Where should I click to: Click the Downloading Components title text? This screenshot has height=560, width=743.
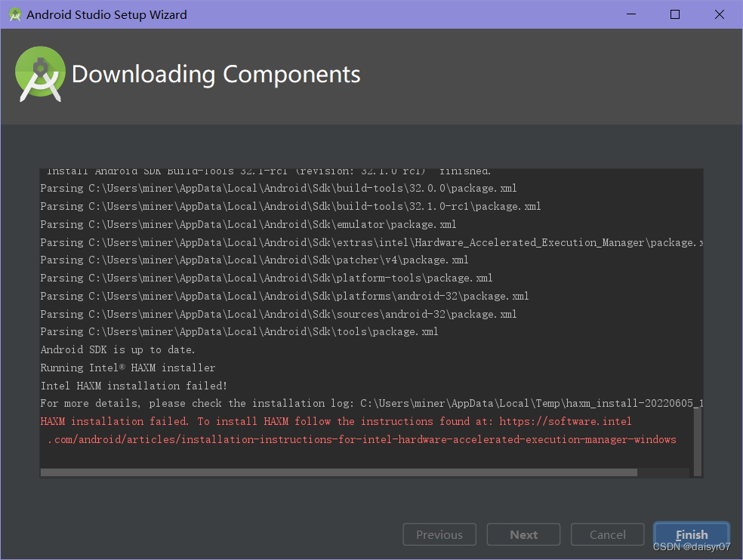(215, 74)
